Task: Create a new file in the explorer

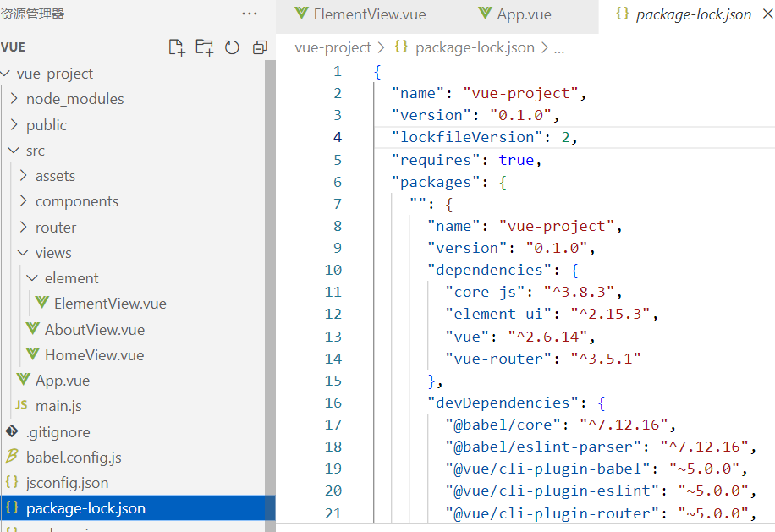Action: [177, 48]
